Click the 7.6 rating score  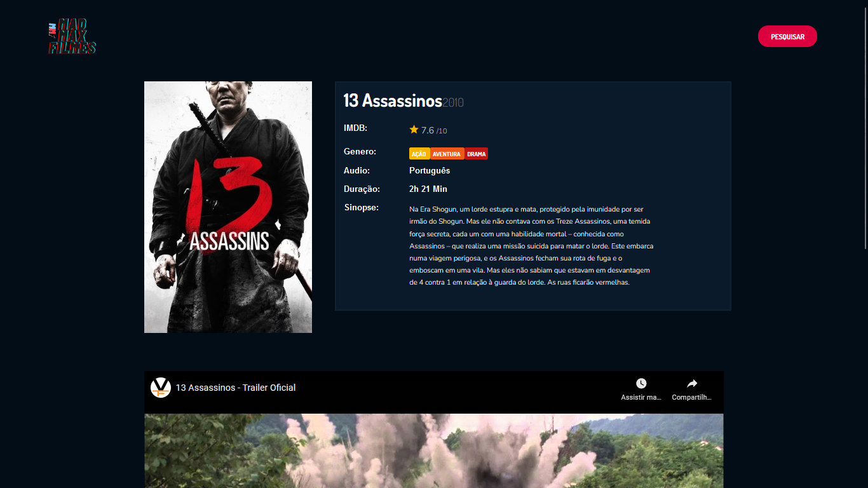coord(428,130)
